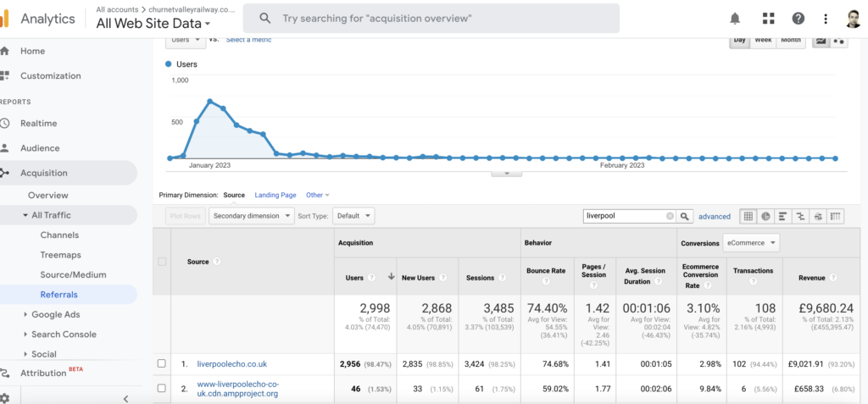
Task: Switch to pie chart percentage view
Action: pos(766,216)
